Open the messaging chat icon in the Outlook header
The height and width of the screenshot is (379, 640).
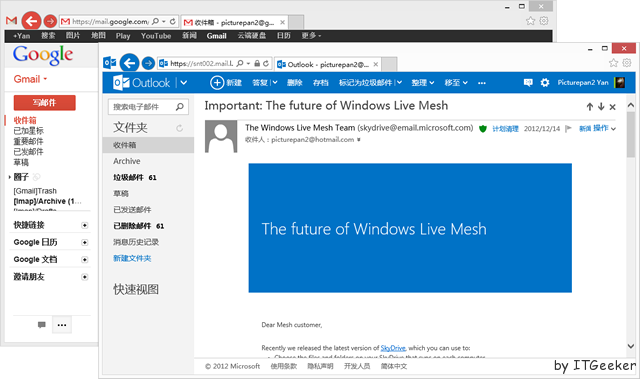click(x=528, y=83)
